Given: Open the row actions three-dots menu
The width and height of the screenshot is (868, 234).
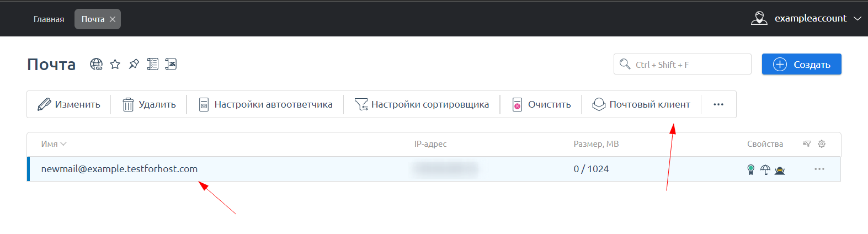Looking at the screenshot, I should click(x=819, y=169).
